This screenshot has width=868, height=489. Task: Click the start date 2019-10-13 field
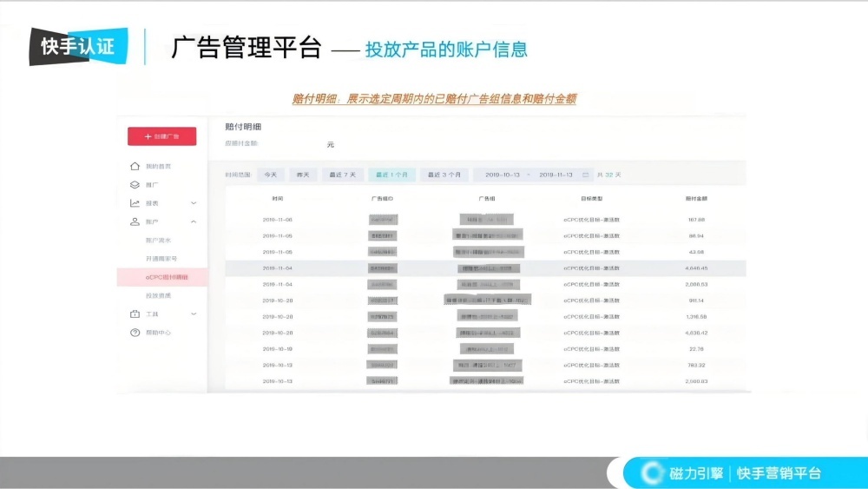[503, 175]
